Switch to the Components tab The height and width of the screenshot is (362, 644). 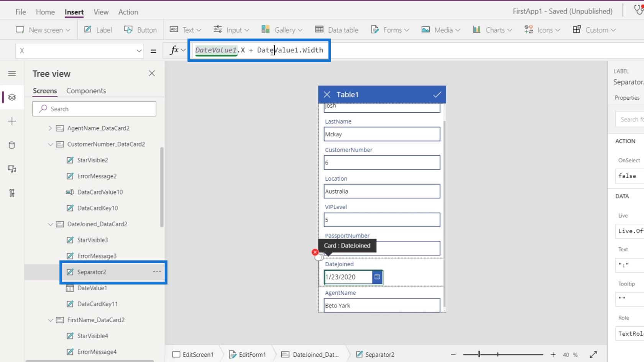86,91
